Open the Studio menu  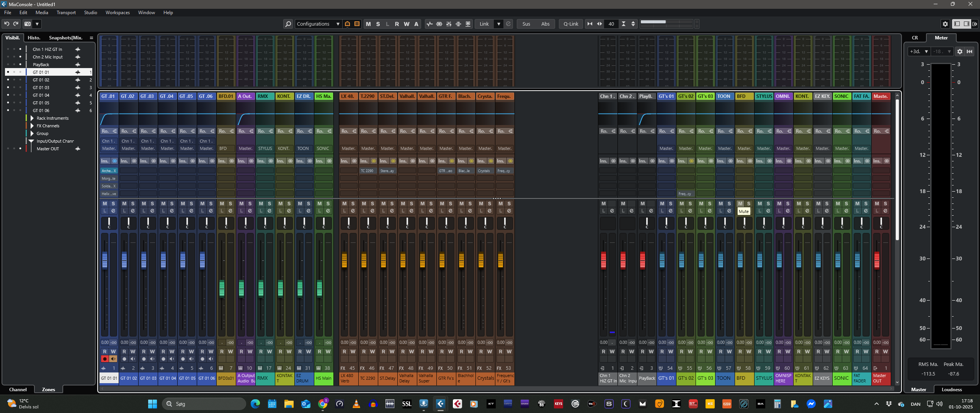[90, 13]
